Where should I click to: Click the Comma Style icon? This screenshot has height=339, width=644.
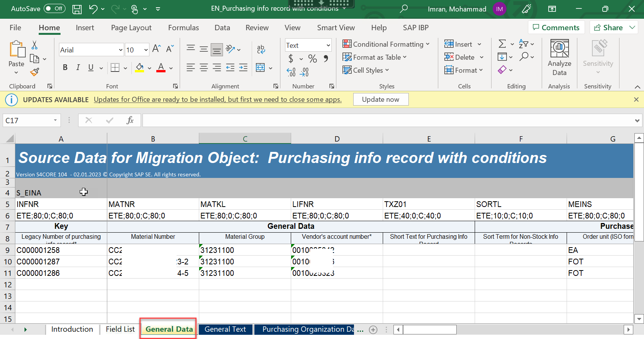coord(326,59)
